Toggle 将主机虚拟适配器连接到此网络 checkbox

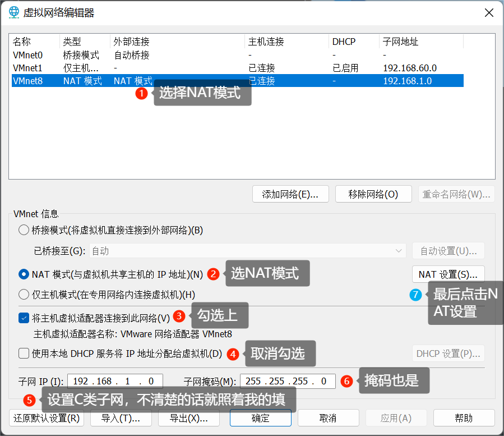(24, 318)
